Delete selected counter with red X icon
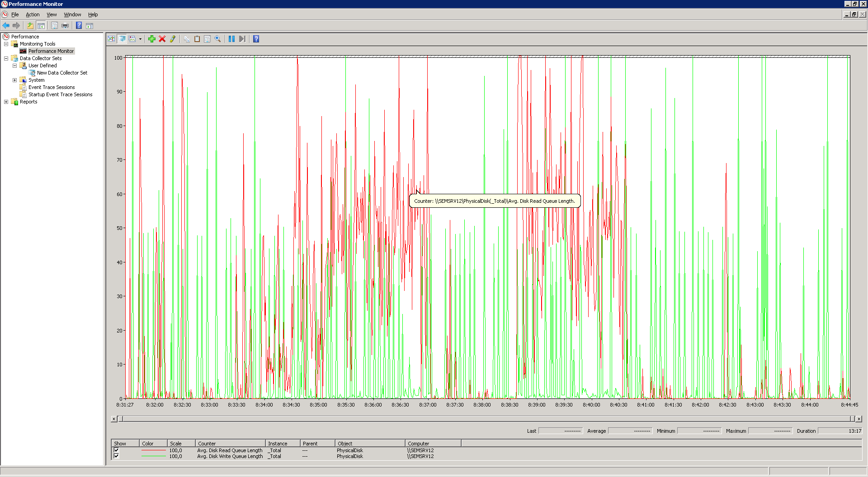 click(x=162, y=39)
